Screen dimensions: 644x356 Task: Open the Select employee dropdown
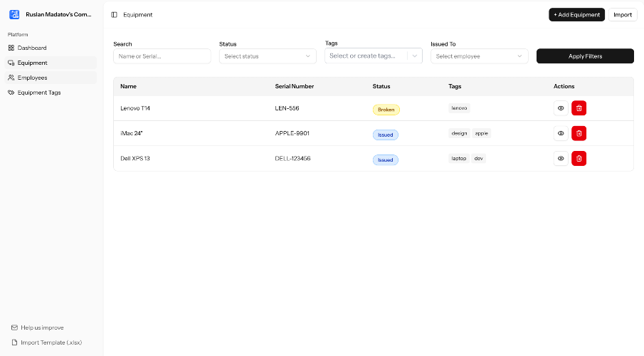point(480,56)
